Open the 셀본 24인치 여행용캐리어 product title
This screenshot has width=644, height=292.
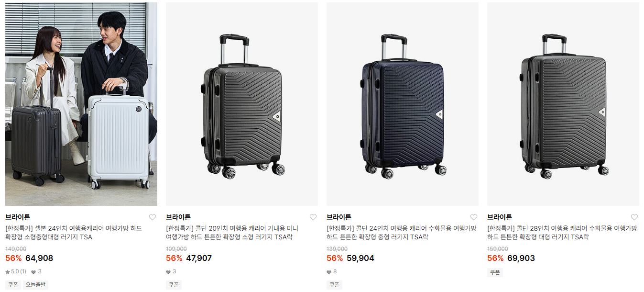pos(74,233)
